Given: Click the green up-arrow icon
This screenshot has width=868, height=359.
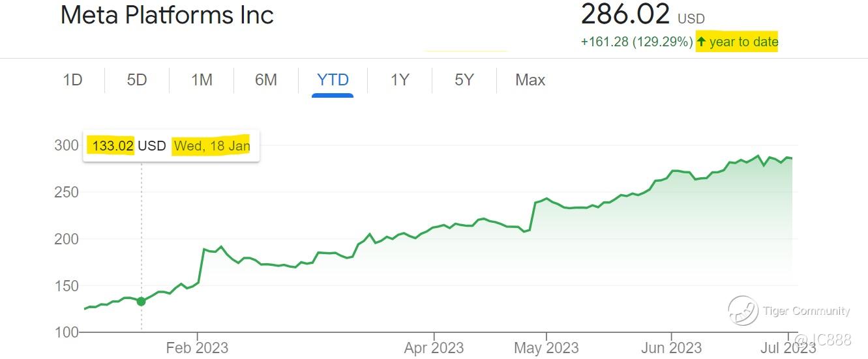Looking at the screenshot, I should pyautogui.click(x=702, y=42).
